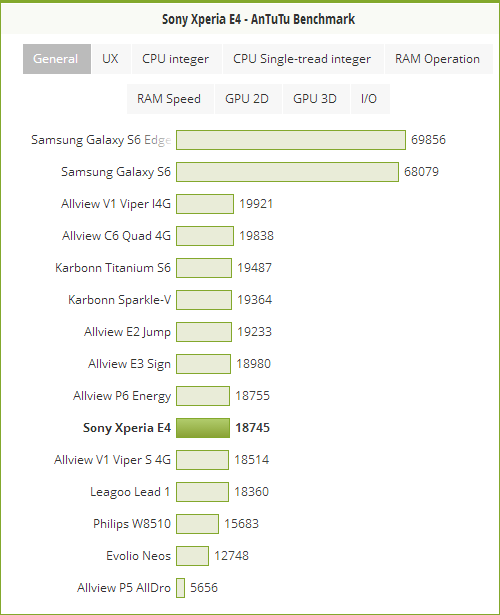Select the Allview V1 Viper I4G bar
The width and height of the screenshot is (500, 615).
point(205,204)
